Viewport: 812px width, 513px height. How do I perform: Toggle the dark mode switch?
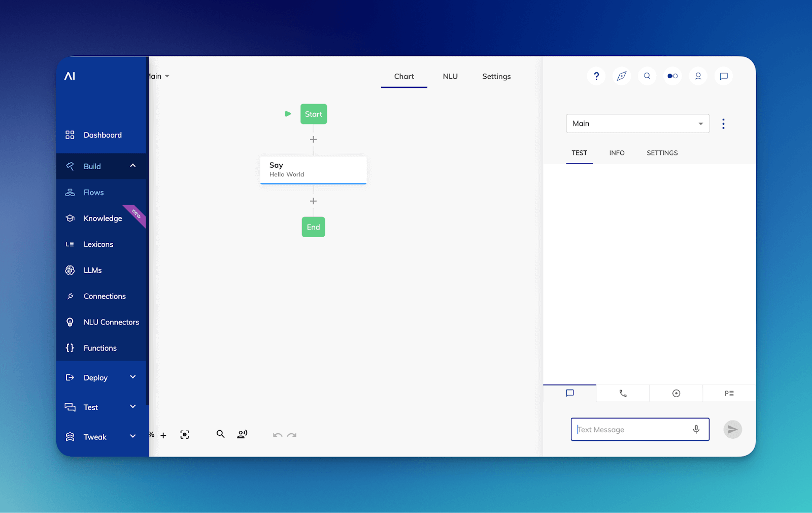click(672, 76)
